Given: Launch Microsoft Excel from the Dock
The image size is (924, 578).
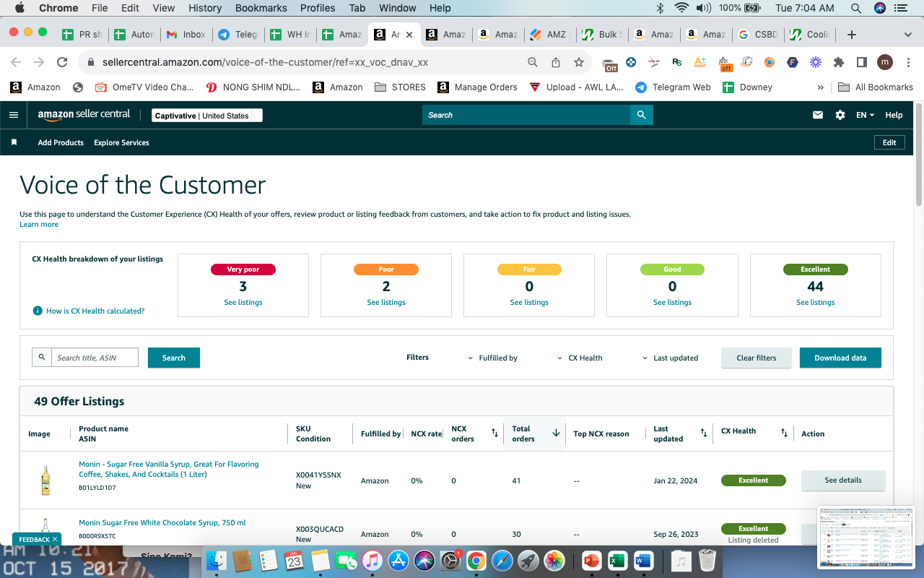Looking at the screenshot, I should [x=617, y=560].
